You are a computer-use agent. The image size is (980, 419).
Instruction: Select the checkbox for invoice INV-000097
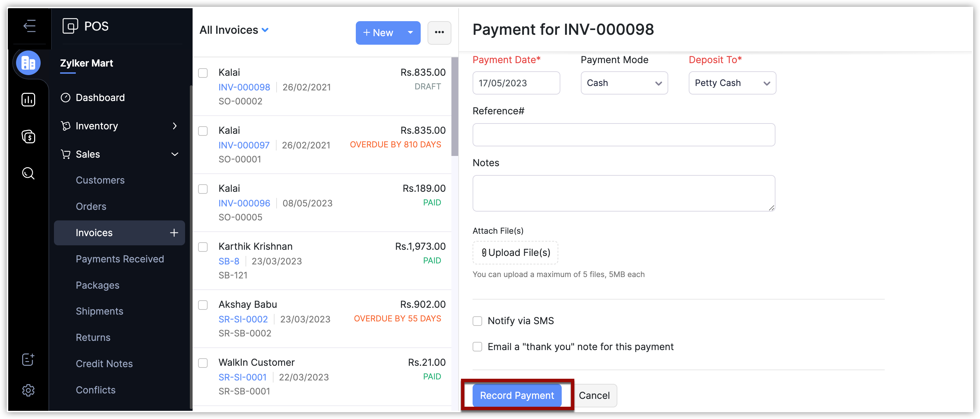pyautogui.click(x=203, y=131)
